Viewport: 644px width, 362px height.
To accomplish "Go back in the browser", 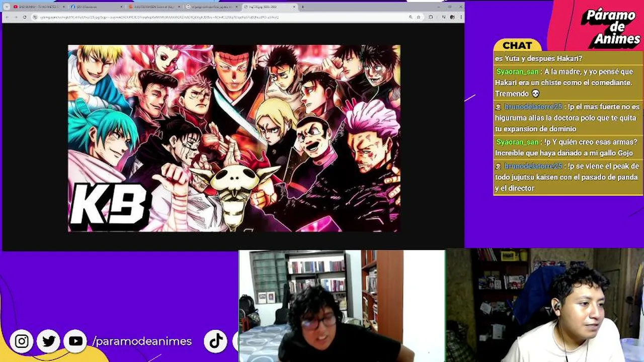I will point(7,17).
